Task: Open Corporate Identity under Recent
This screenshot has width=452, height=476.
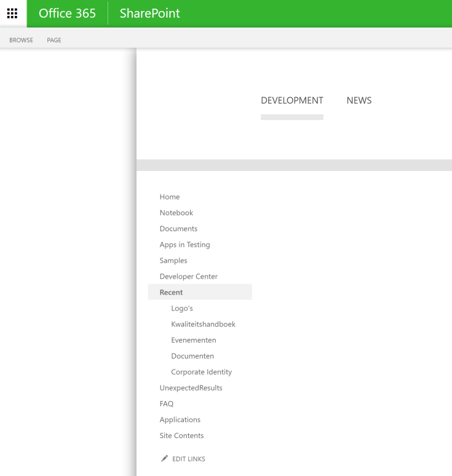Action: pos(201,372)
